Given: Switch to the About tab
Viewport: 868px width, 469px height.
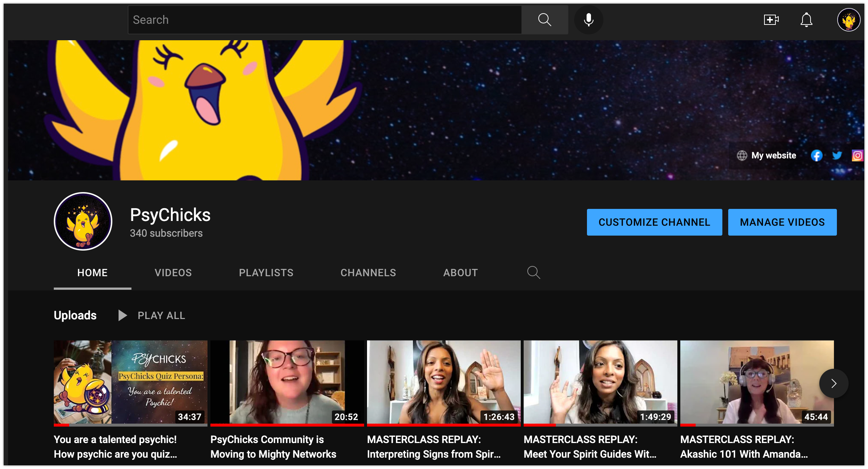Looking at the screenshot, I should click(x=460, y=273).
